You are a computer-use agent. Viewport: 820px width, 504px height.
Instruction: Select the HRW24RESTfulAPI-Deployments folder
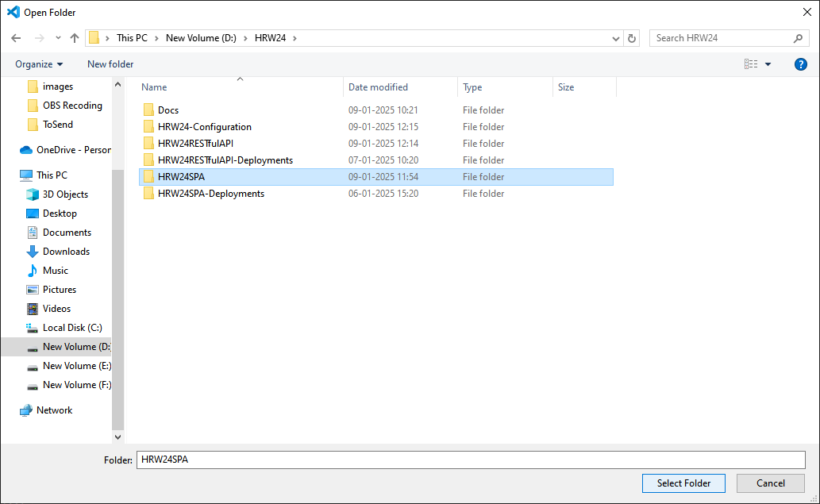click(225, 160)
